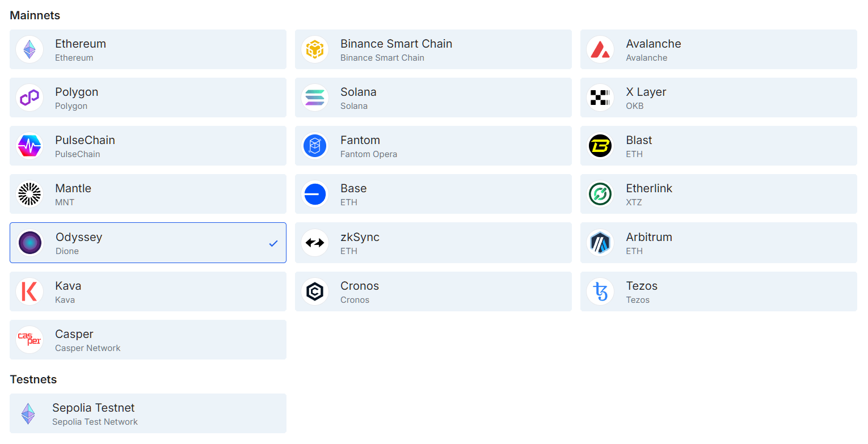Image resolution: width=868 pixels, height=444 pixels.
Task: Click the Mantle MNT icon
Action: coord(30,194)
